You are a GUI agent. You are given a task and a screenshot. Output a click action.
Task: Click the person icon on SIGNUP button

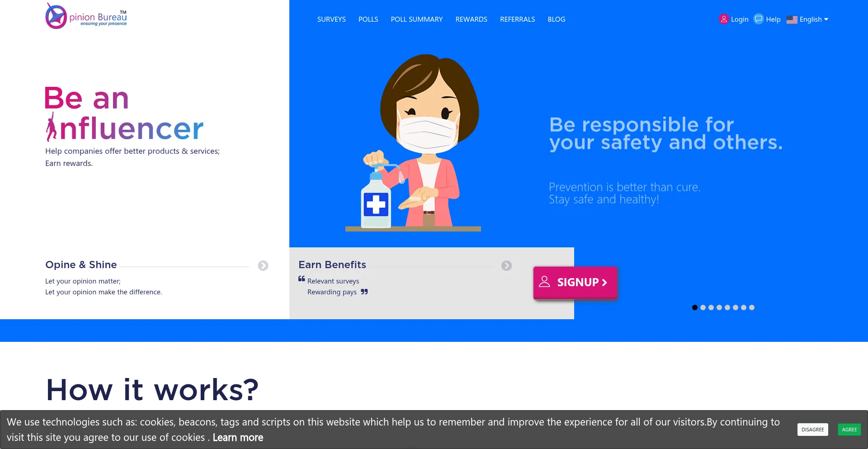pyautogui.click(x=545, y=282)
